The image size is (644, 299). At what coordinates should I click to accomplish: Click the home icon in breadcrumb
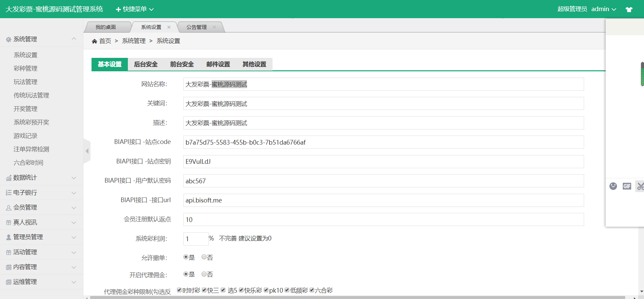(95, 41)
